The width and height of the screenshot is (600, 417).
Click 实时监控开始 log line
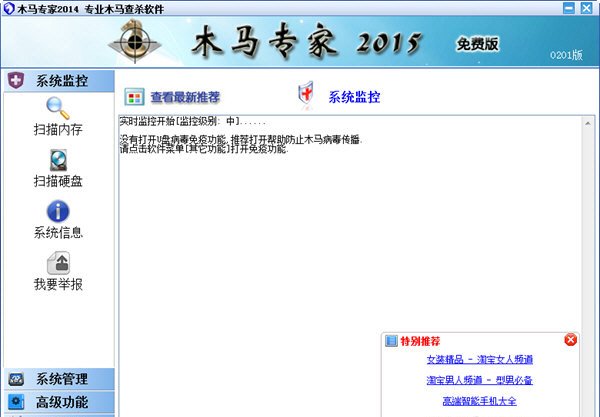tap(192, 122)
